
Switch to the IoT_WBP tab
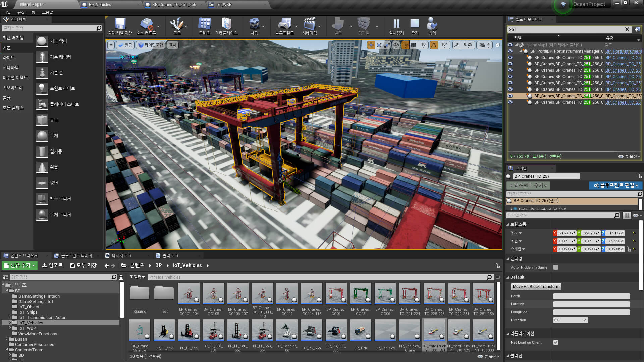point(223,5)
